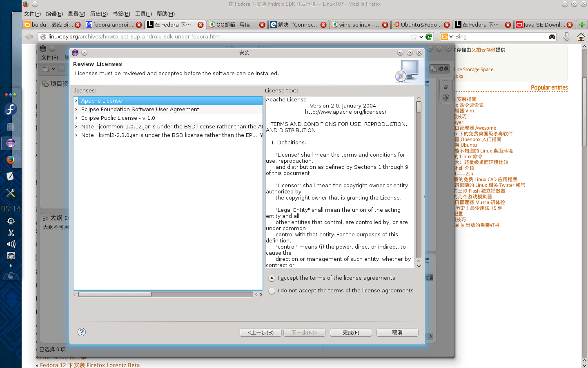Open Firefox 书签(B) menu
The height and width of the screenshot is (368, 588).
(121, 14)
